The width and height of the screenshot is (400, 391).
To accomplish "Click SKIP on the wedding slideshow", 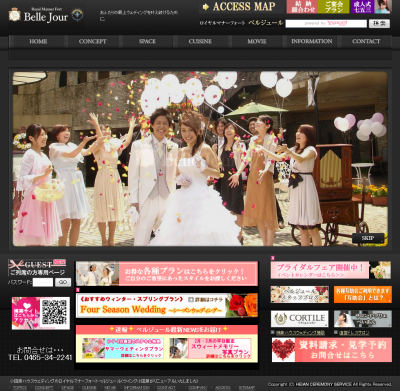I will click(x=368, y=238).
